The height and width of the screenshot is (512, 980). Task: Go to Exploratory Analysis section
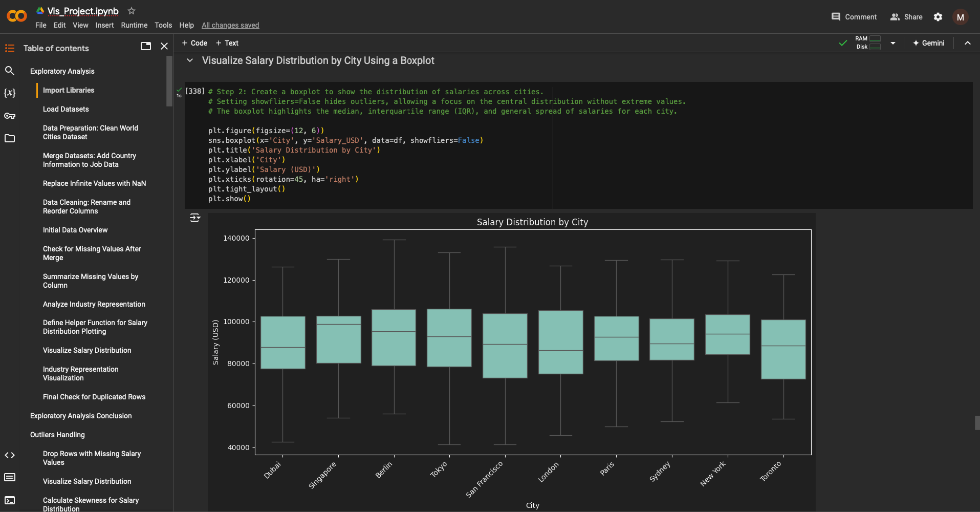point(62,71)
